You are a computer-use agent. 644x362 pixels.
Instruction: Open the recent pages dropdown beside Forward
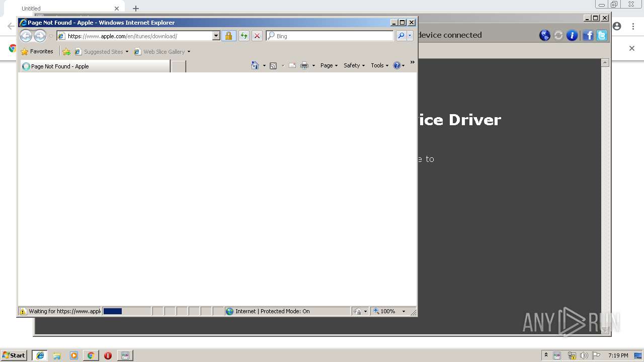tap(51, 36)
